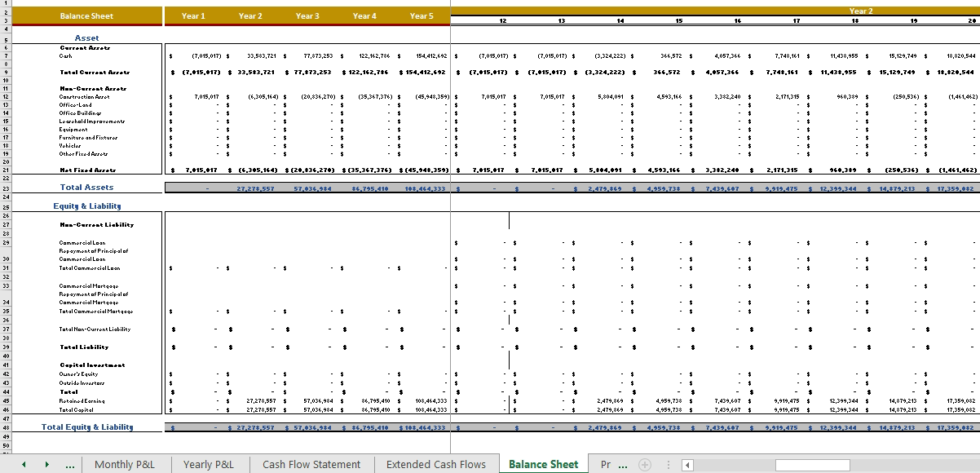
Task: Click the month 20 column header
Action: point(971,20)
